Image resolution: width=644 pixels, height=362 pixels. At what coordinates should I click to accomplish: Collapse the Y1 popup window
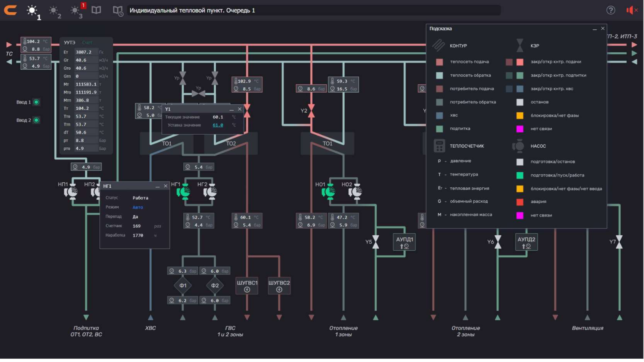231,109
